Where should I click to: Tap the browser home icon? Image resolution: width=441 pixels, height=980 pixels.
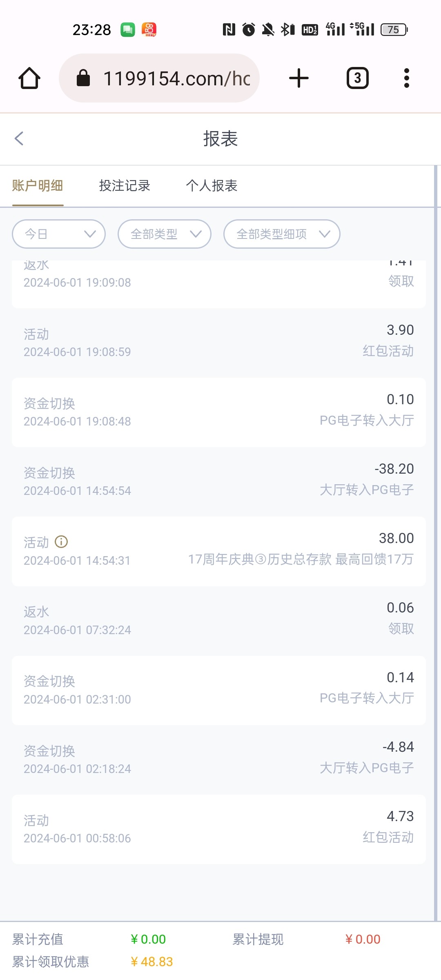tap(29, 78)
